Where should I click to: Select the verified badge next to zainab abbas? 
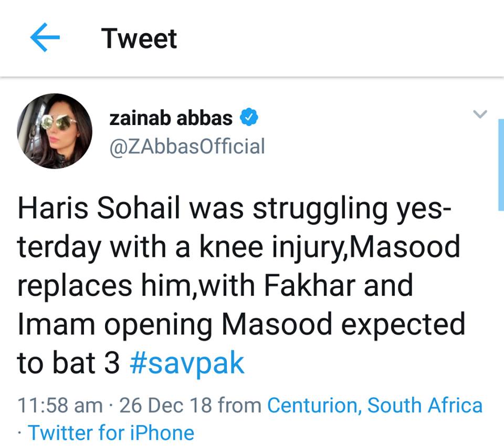(x=248, y=117)
